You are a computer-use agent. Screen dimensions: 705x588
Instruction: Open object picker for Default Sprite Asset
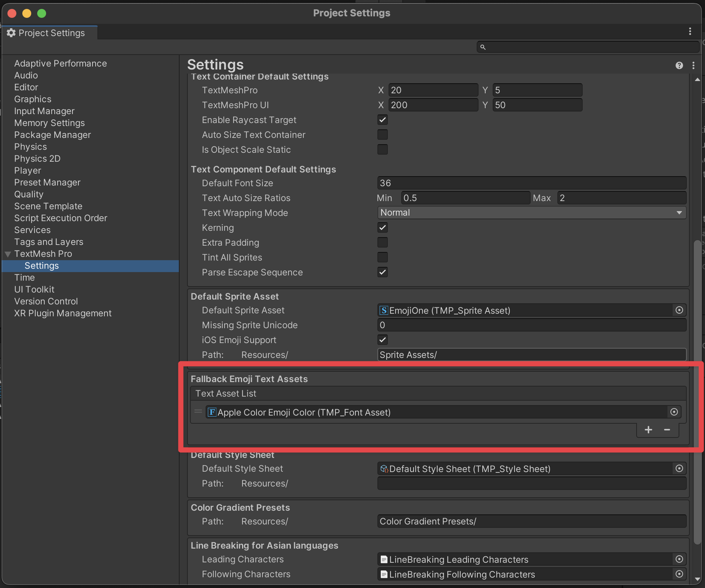tap(679, 310)
